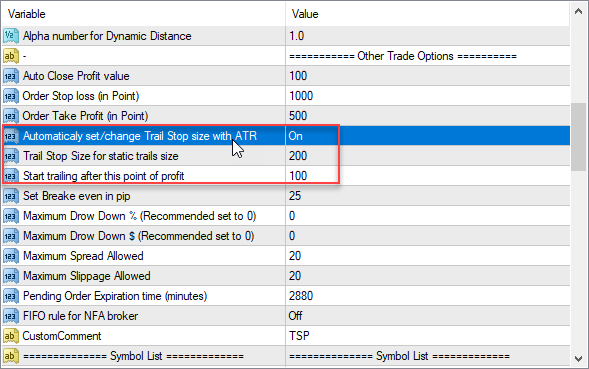Select the FIFO rule for NFA broker variable

(x=80, y=316)
